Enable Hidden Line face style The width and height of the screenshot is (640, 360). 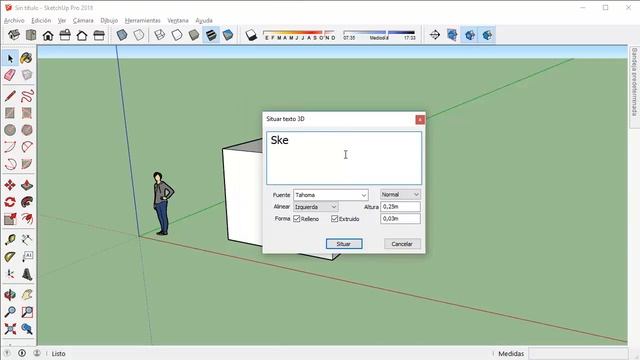coord(177,35)
